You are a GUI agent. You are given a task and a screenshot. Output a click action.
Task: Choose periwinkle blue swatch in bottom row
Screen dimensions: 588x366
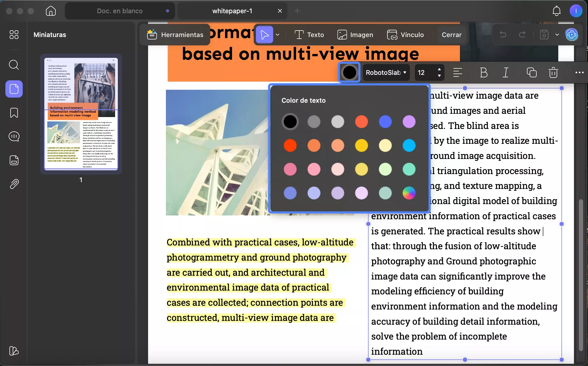[290, 193]
